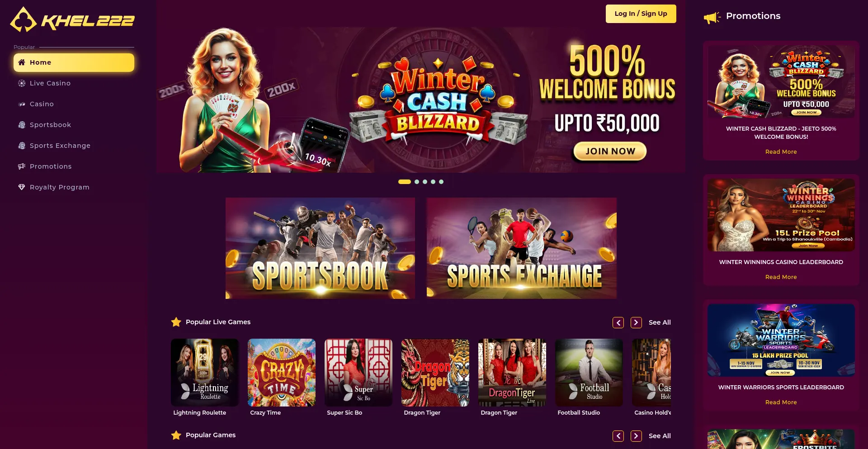Show previous Popular Live Games with left chevron
The height and width of the screenshot is (449, 868).
point(618,322)
